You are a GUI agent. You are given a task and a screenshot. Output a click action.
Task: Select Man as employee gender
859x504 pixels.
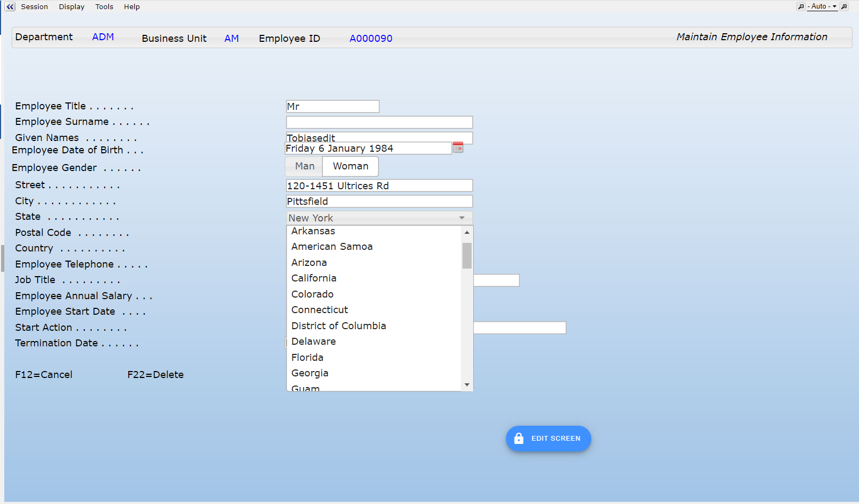(x=304, y=166)
